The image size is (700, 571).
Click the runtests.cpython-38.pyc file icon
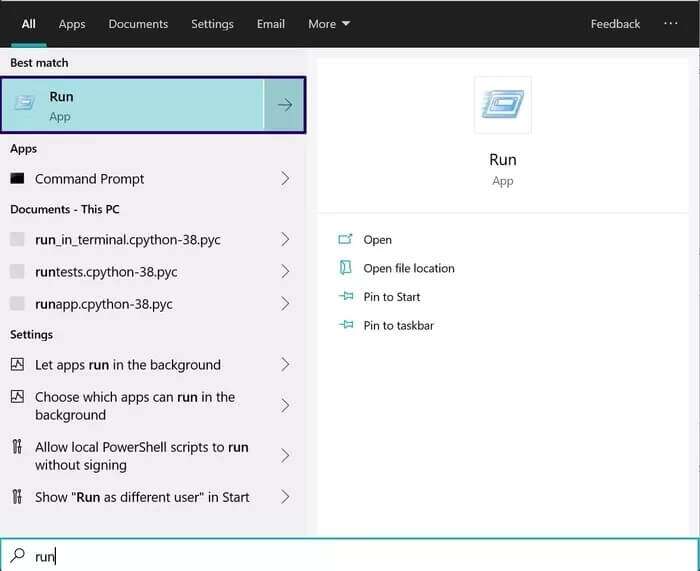click(17, 271)
